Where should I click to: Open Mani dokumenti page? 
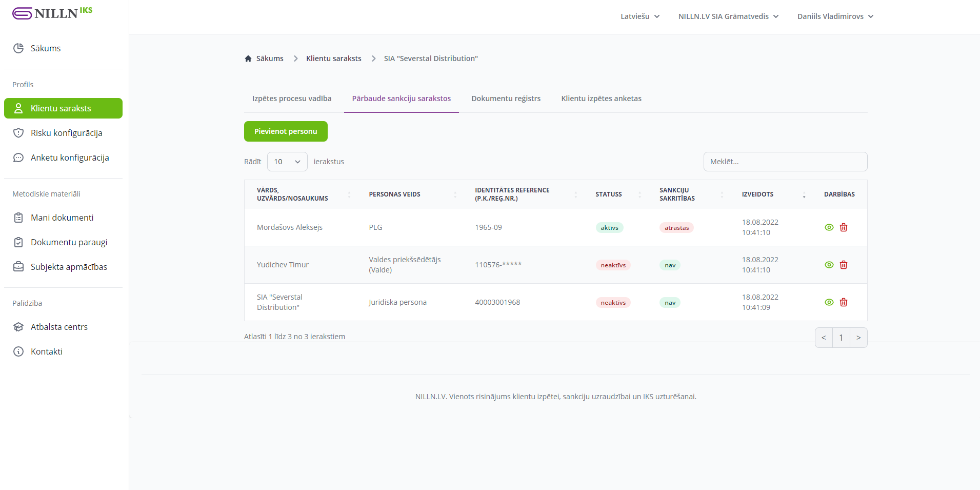[63, 218]
